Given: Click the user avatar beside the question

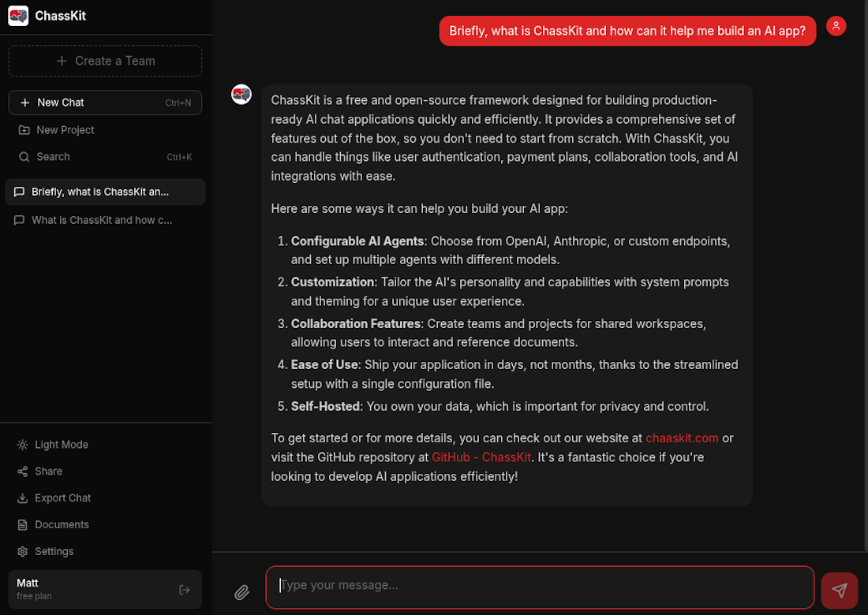Looking at the screenshot, I should 836,26.
